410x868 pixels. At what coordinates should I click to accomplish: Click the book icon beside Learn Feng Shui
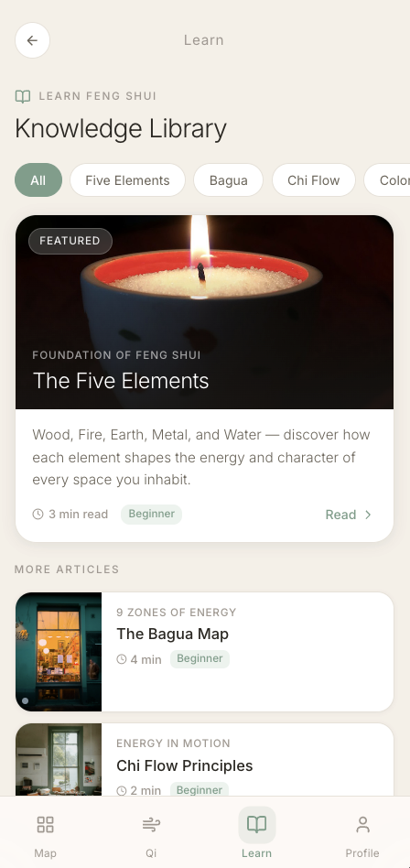23,96
